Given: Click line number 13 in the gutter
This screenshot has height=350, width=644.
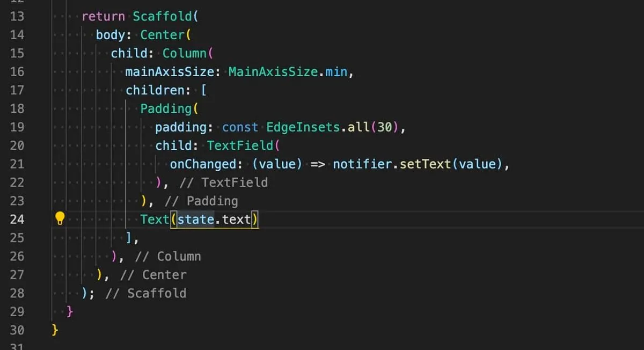Looking at the screenshot, I should [x=17, y=16].
